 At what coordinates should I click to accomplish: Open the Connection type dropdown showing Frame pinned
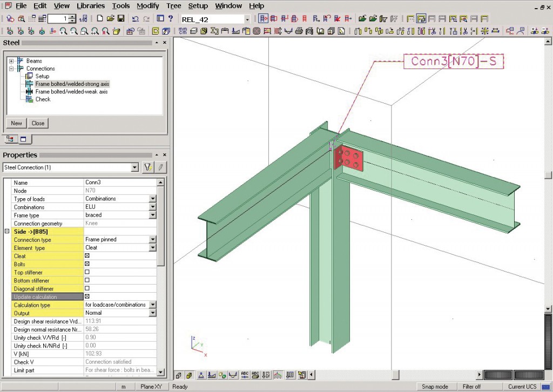click(x=153, y=240)
